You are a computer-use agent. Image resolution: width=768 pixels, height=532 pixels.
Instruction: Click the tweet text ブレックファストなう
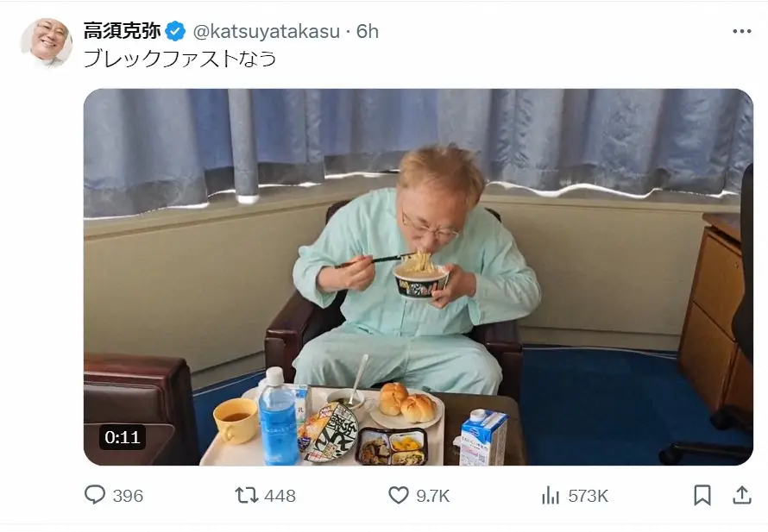[x=180, y=59]
